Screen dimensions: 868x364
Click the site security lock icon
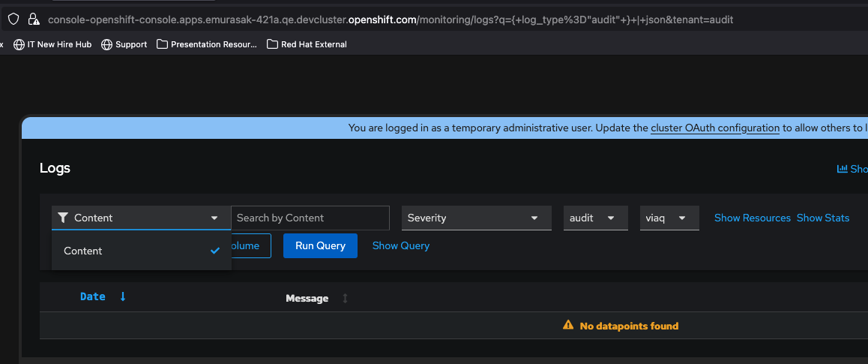coord(34,20)
